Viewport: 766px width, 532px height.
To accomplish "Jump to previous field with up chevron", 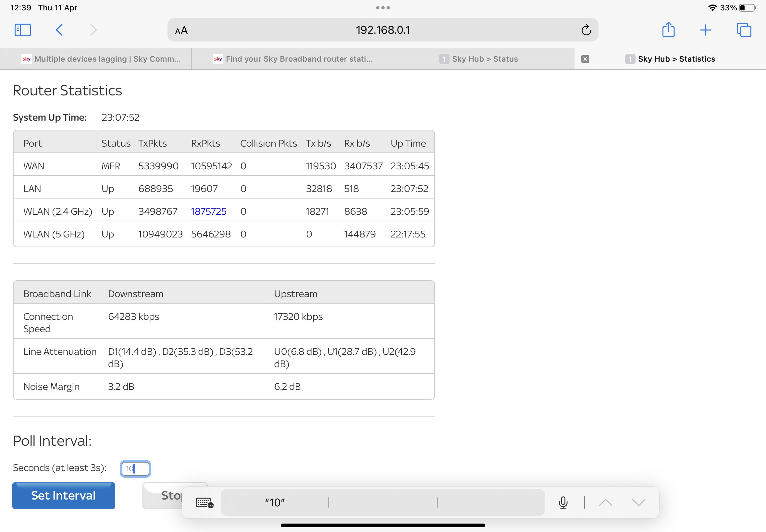I will pyautogui.click(x=605, y=502).
